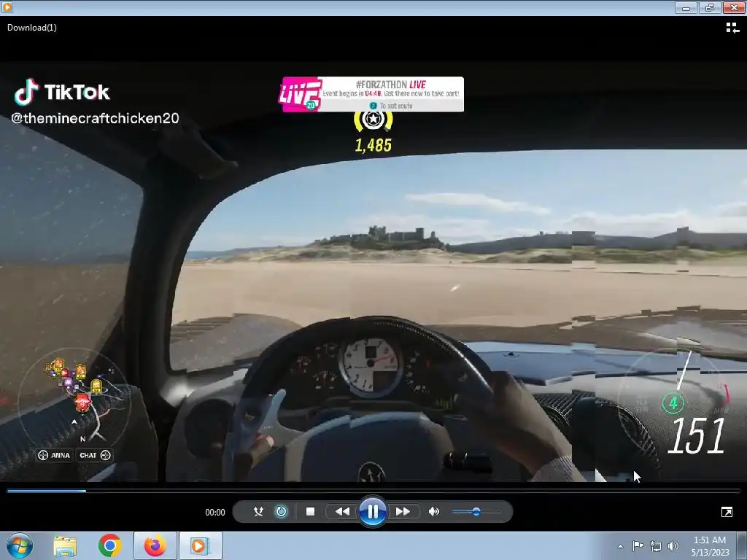Viewport: 747px width, 560px height.
Task: Open the clock showing 1:51 AM
Action: click(710, 545)
